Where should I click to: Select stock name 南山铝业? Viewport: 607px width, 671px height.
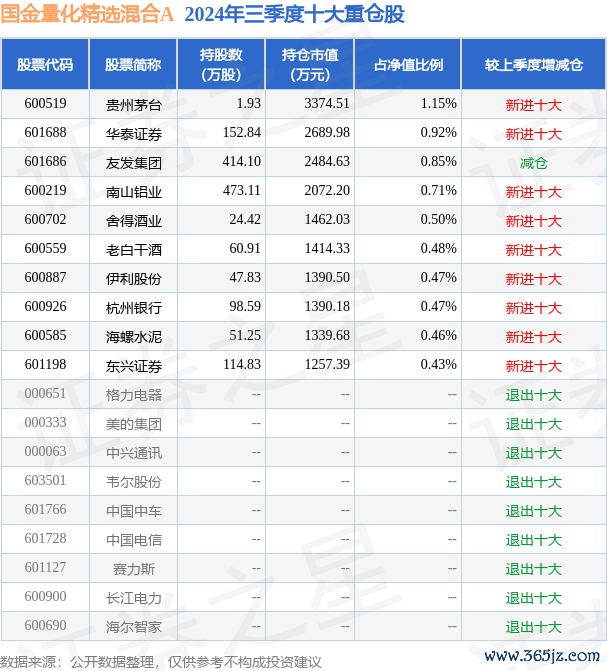click(x=134, y=192)
